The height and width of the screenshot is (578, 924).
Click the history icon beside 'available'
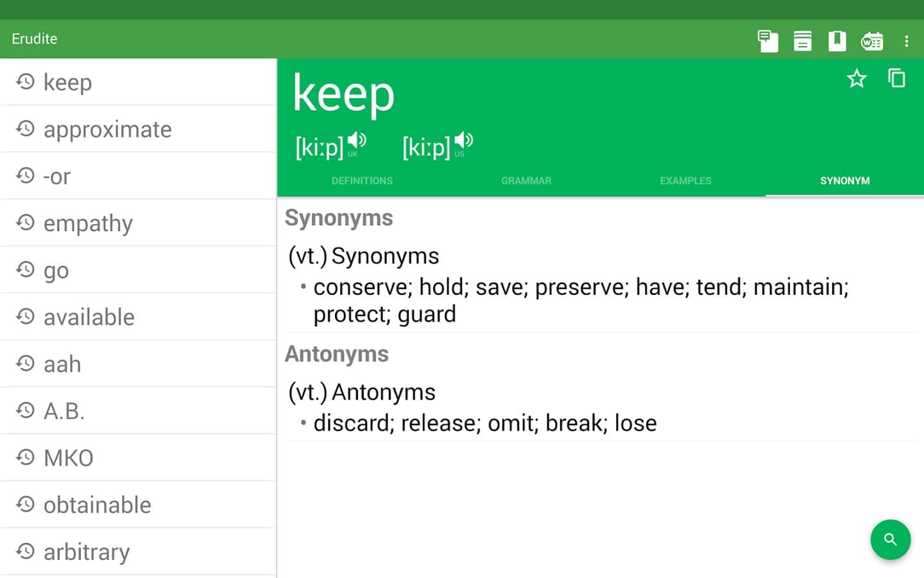click(26, 317)
